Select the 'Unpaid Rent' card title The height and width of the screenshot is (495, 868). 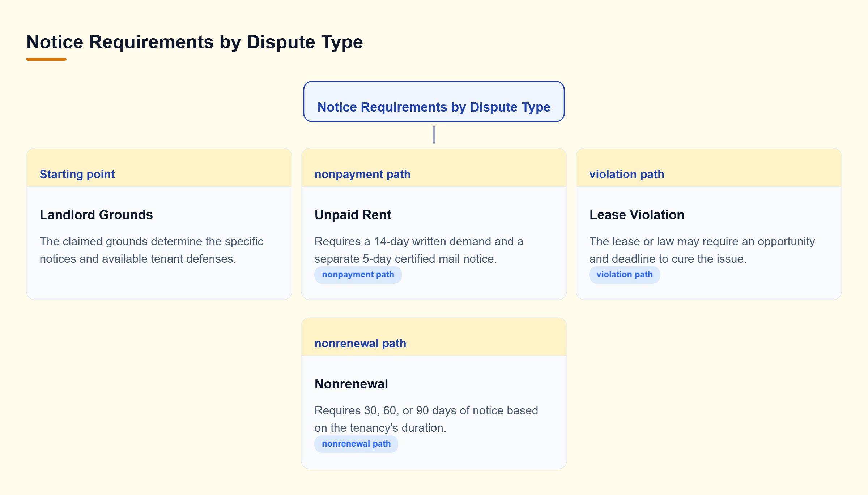[x=353, y=215]
